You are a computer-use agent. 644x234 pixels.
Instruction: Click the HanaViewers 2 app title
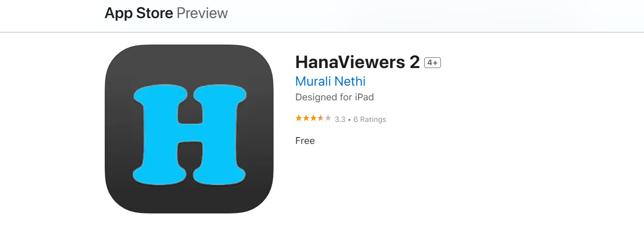pyautogui.click(x=358, y=62)
